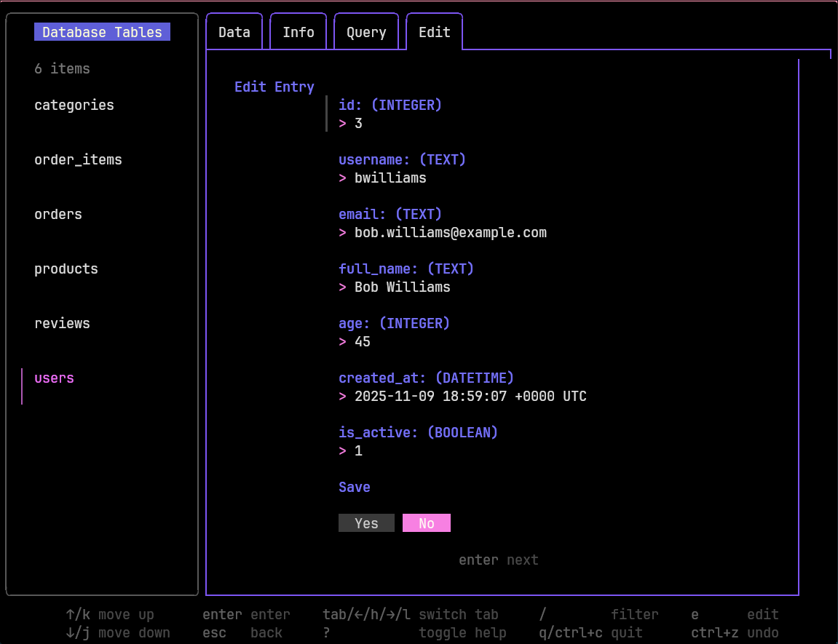Click the 'full_name: (TEXT)' label
The width and height of the screenshot is (838, 644).
click(407, 269)
